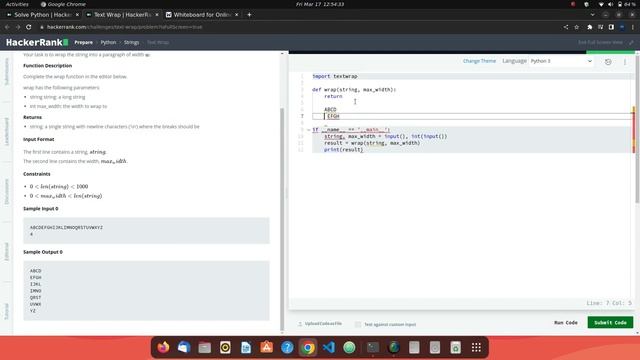Go back in browser history

pos(7,27)
